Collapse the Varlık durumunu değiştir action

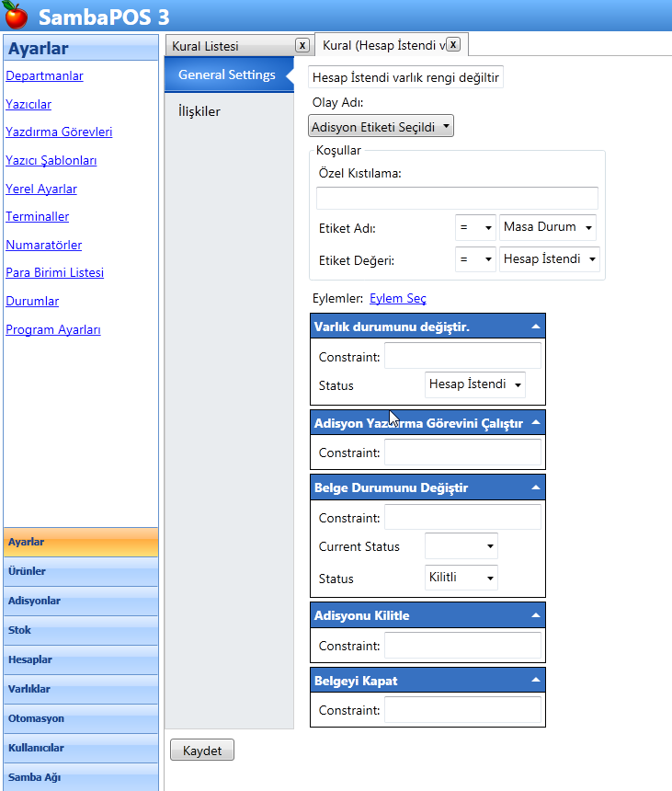click(x=536, y=327)
